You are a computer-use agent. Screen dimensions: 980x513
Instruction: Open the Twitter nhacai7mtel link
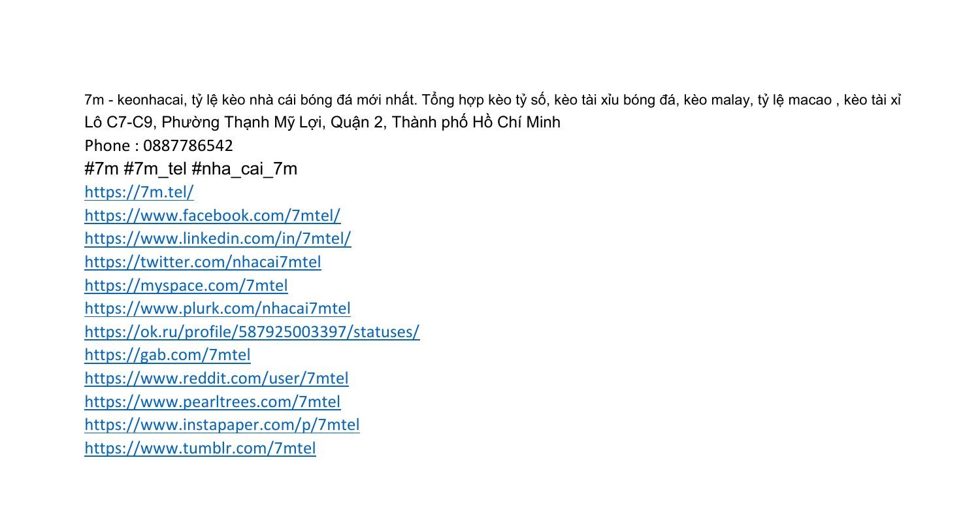click(x=203, y=262)
